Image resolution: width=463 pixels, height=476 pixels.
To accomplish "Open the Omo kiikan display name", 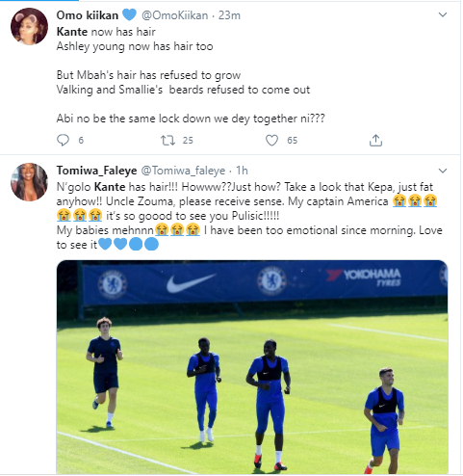I will coord(88,15).
